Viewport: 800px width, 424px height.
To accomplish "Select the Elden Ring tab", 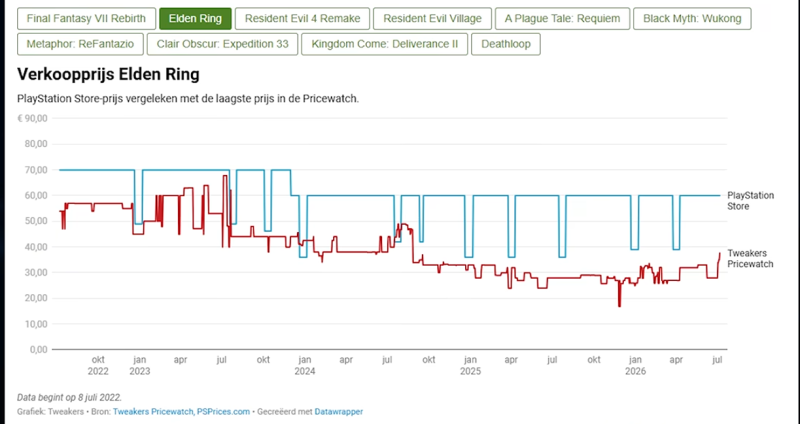I will [x=195, y=19].
